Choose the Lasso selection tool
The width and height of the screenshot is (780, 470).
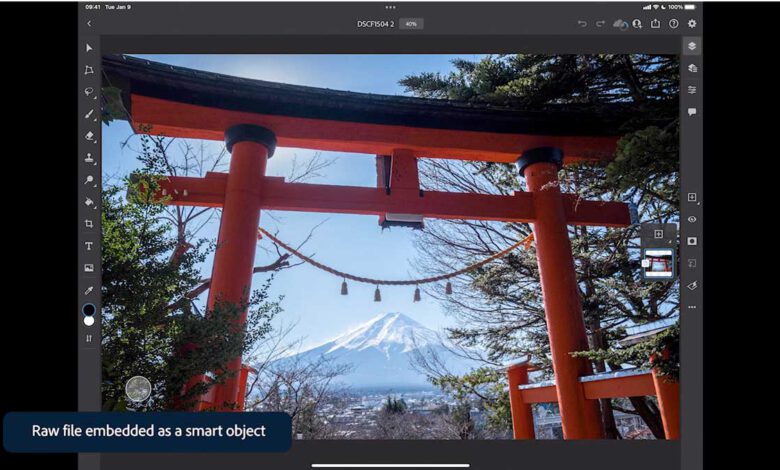tap(89, 92)
